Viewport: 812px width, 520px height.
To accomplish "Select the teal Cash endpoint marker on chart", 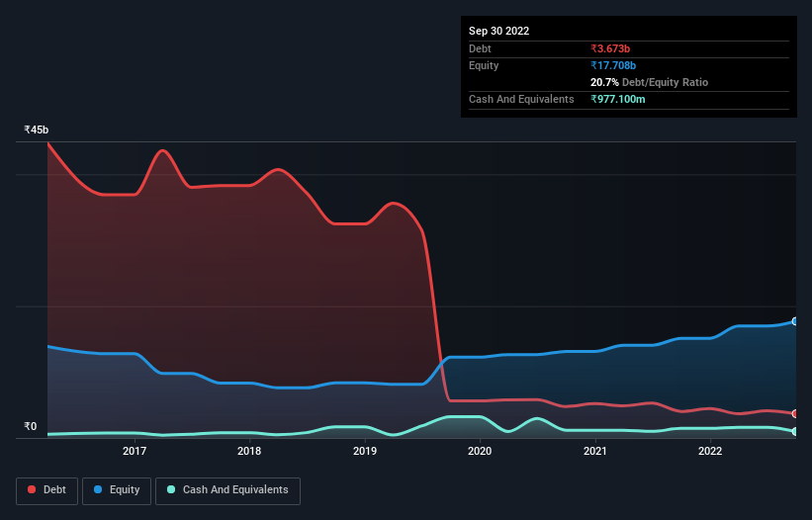I will click(795, 432).
